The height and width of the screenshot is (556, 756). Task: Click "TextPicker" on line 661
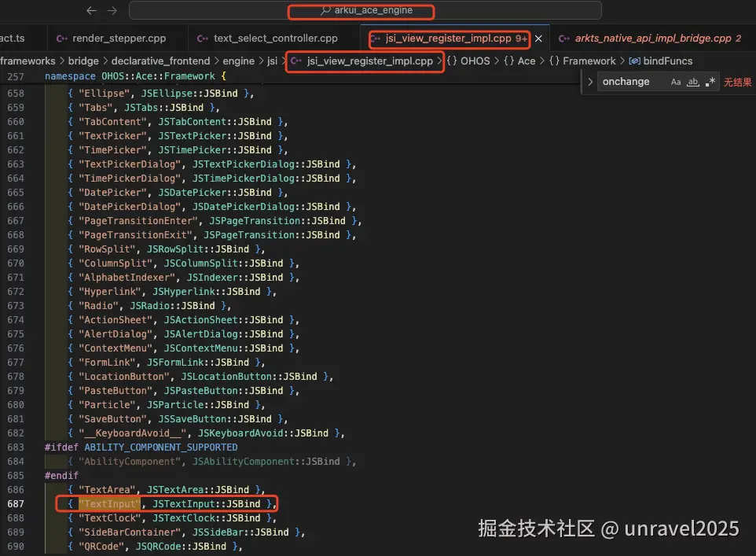pyautogui.click(x=113, y=135)
